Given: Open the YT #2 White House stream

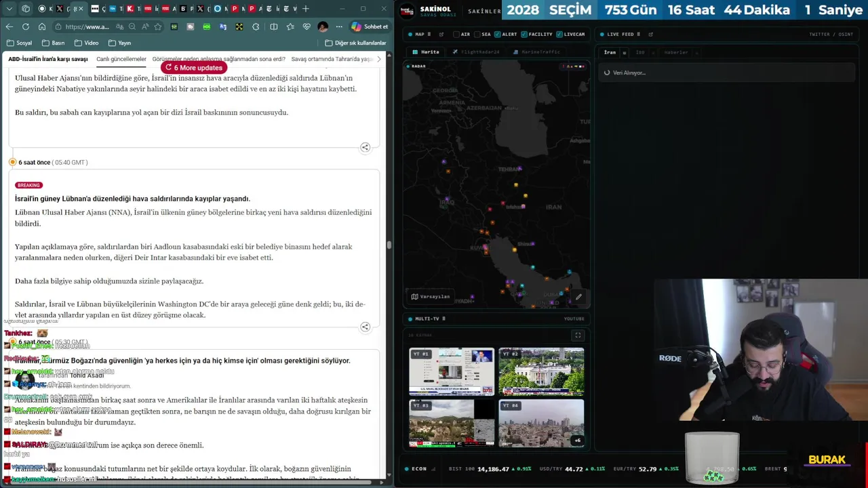Looking at the screenshot, I should (541, 371).
